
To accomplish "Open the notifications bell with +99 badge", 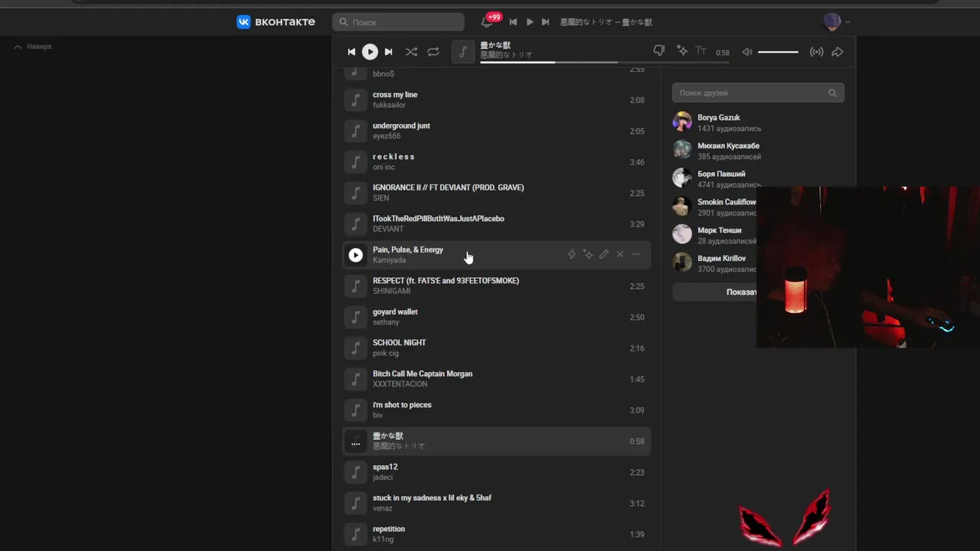I will [487, 21].
